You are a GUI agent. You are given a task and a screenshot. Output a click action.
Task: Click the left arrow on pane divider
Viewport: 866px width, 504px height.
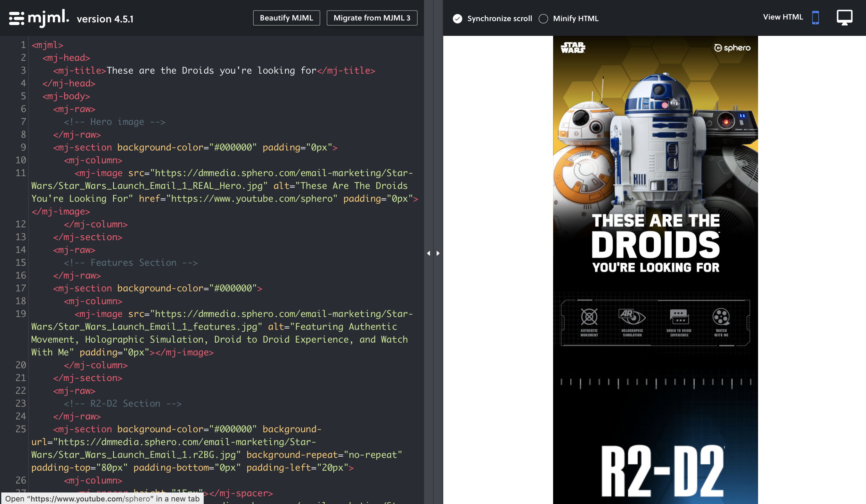tap(428, 253)
